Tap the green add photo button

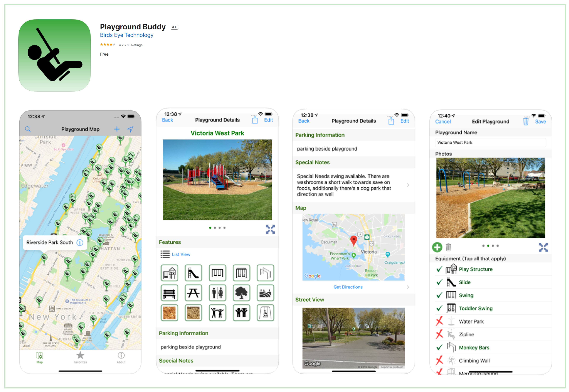(437, 247)
